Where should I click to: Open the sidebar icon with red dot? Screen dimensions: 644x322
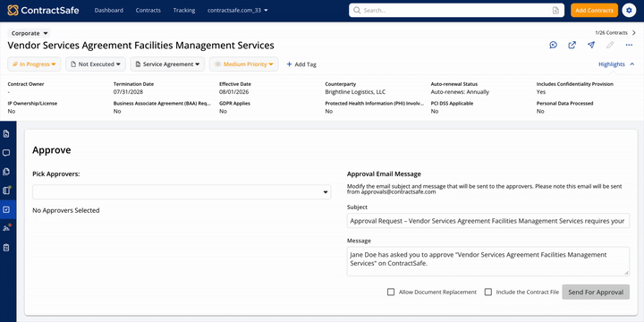click(6, 228)
